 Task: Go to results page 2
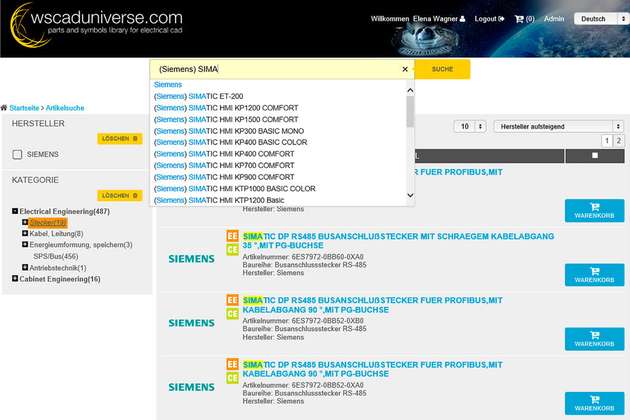[619, 141]
